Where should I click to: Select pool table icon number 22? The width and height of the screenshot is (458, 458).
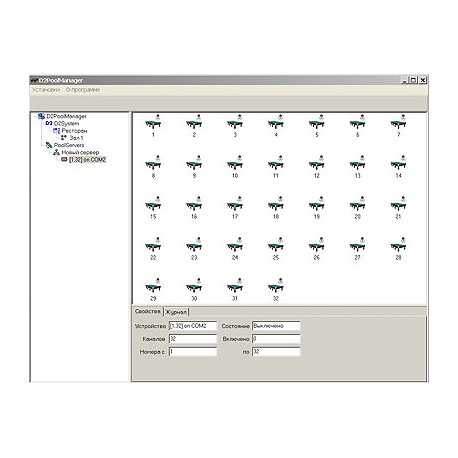tap(153, 245)
